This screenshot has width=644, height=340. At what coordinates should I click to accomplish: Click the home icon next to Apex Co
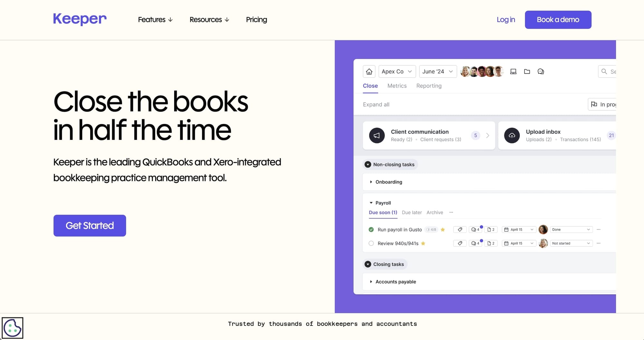point(369,71)
